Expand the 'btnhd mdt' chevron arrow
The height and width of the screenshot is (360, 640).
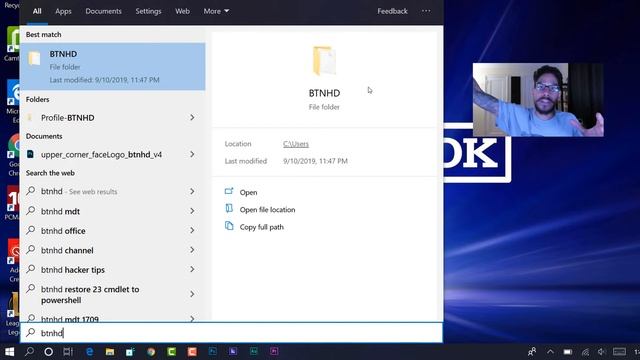(x=192, y=211)
